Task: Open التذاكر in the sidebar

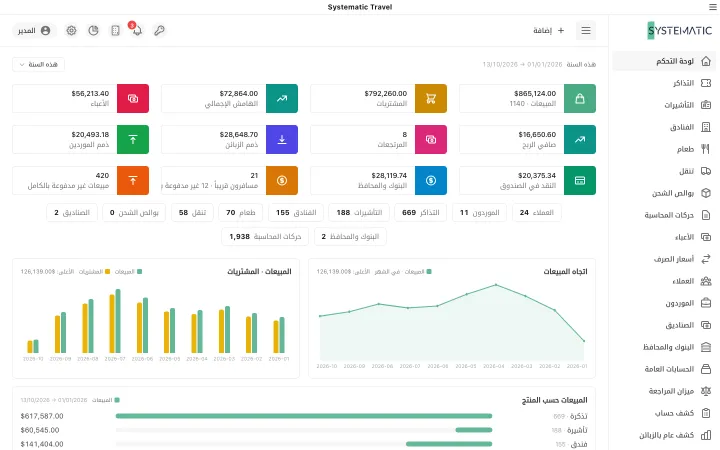Action: pyautogui.click(x=664, y=83)
